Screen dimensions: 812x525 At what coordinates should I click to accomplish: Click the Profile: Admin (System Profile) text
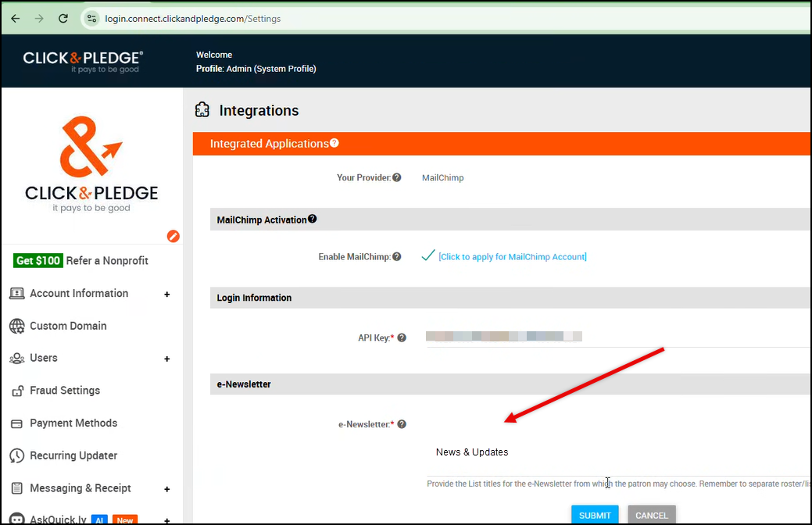(256, 68)
